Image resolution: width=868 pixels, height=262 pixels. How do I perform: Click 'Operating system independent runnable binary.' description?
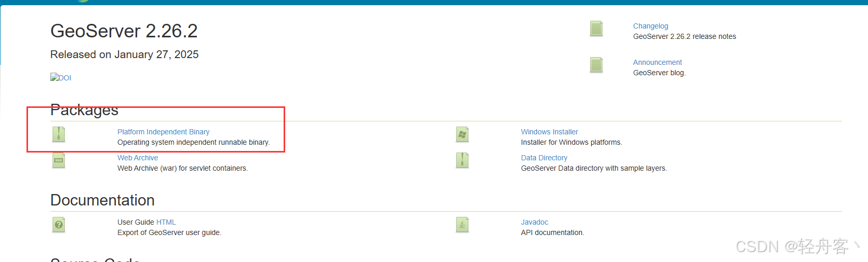[x=193, y=142]
